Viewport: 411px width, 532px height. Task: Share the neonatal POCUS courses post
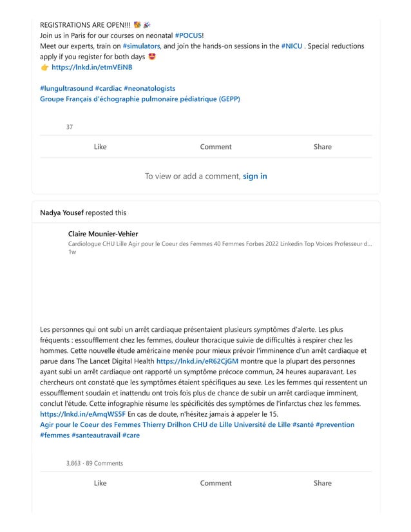[322, 147]
